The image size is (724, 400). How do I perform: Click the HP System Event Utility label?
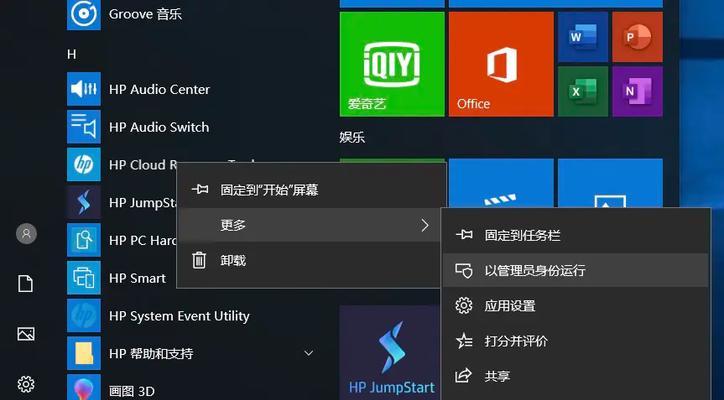[x=179, y=316]
